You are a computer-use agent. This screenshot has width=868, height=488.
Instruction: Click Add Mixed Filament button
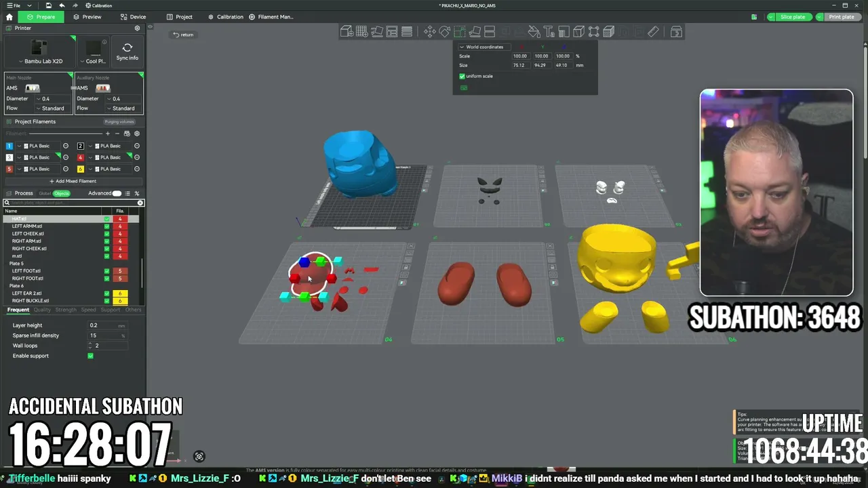tap(73, 181)
